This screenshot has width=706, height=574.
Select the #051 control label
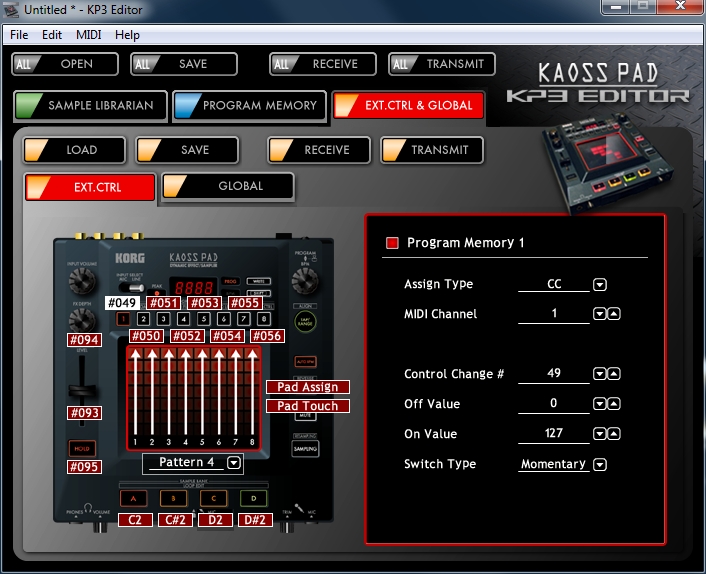164,303
